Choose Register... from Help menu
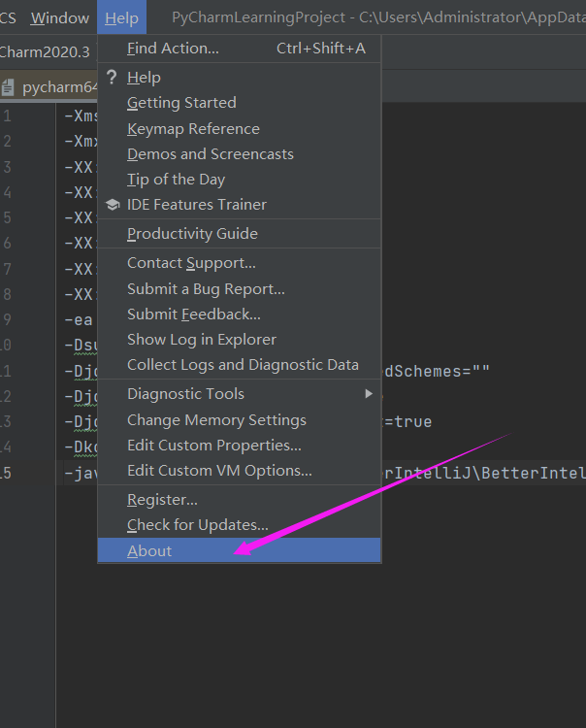The image size is (586, 728). point(240,500)
